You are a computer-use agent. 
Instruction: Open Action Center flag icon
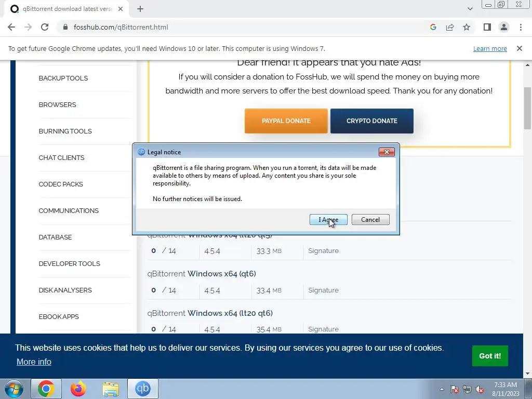[x=455, y=389]
